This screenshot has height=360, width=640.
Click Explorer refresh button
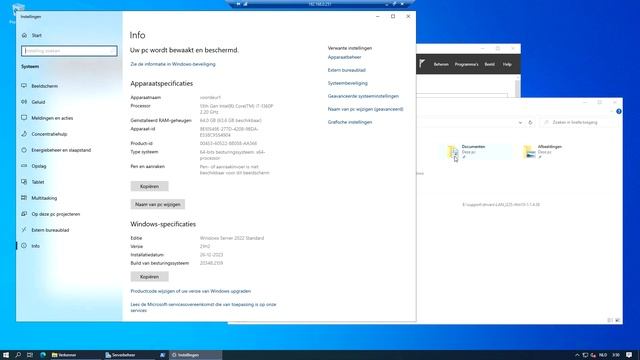pos(530,122)
